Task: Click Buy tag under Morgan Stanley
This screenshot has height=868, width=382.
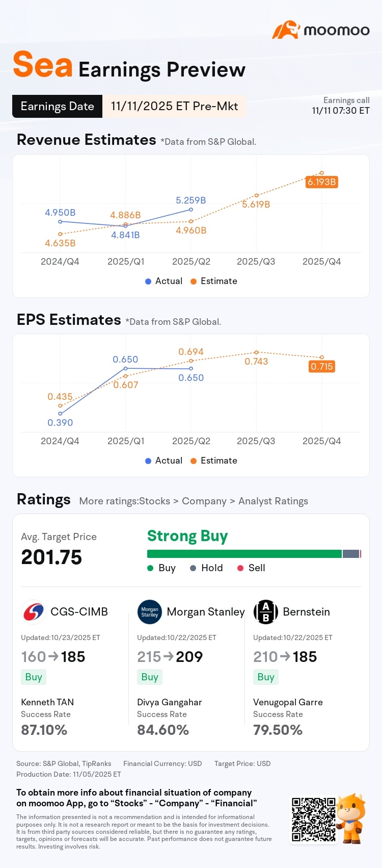Action: (x=150, y=677)
